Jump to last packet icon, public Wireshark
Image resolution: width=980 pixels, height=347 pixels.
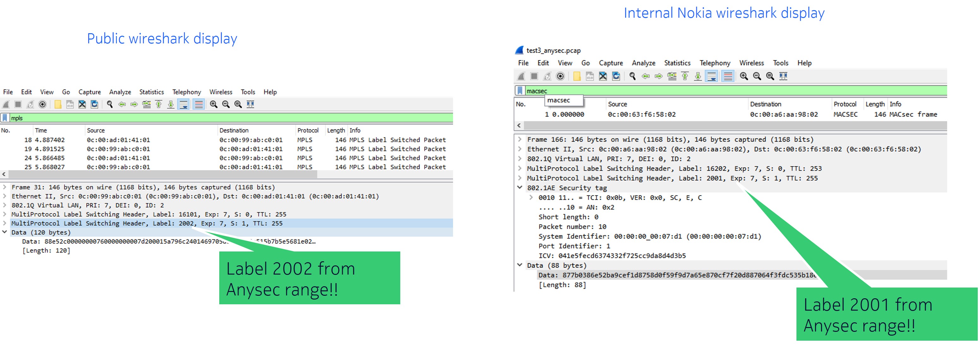[171, 104]
